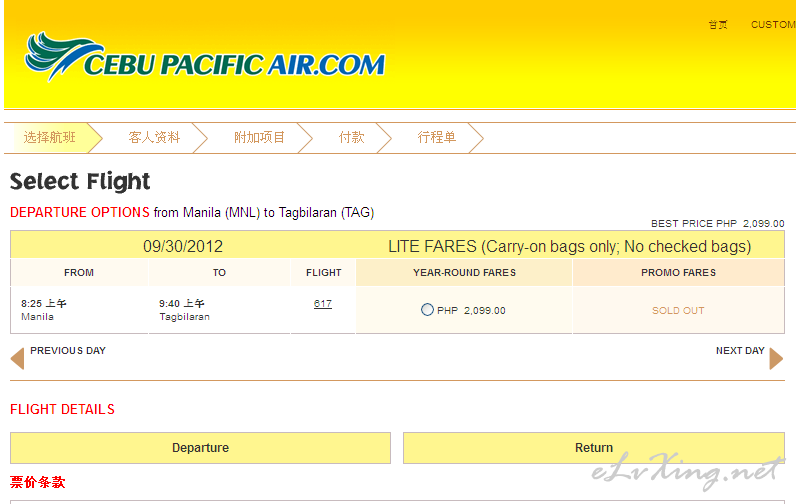The height and width of the screenshot is (504, 796).
Task: Click the DEPARTURE OPTIONS Manila to Tagbilaran heading
Action: [x=192, y=212]
